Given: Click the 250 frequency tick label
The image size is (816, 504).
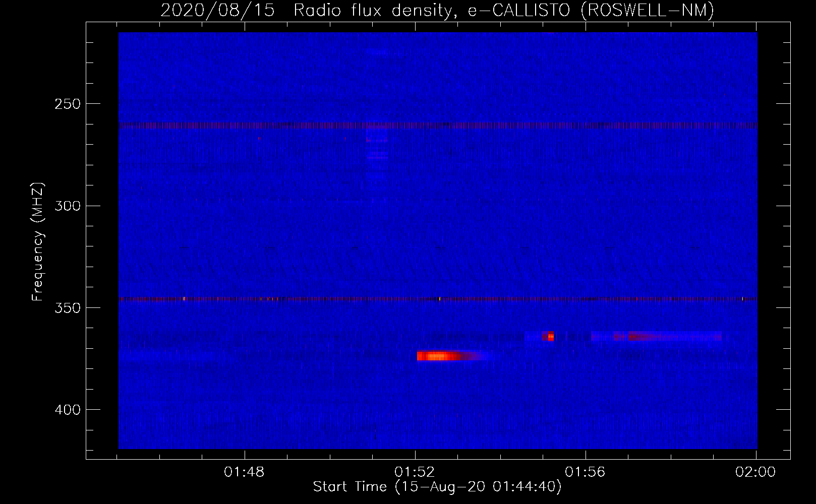Looking at the screenshot, I should (68, 104).
